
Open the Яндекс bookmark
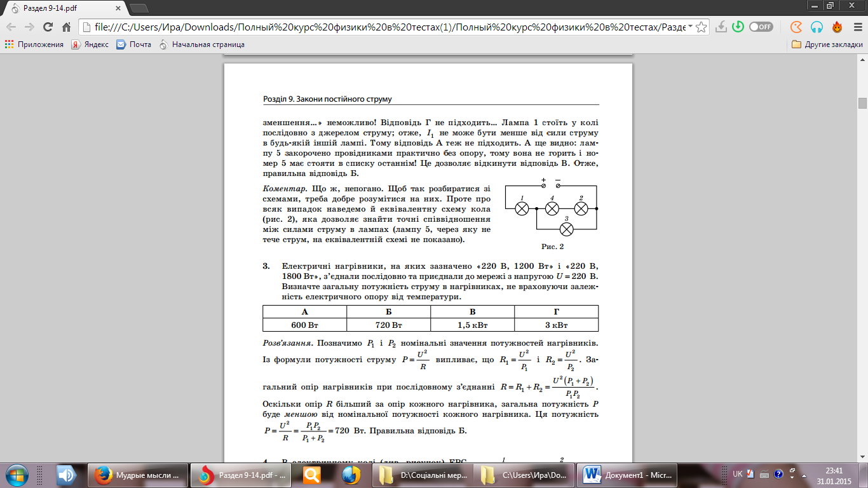[90, 44]
